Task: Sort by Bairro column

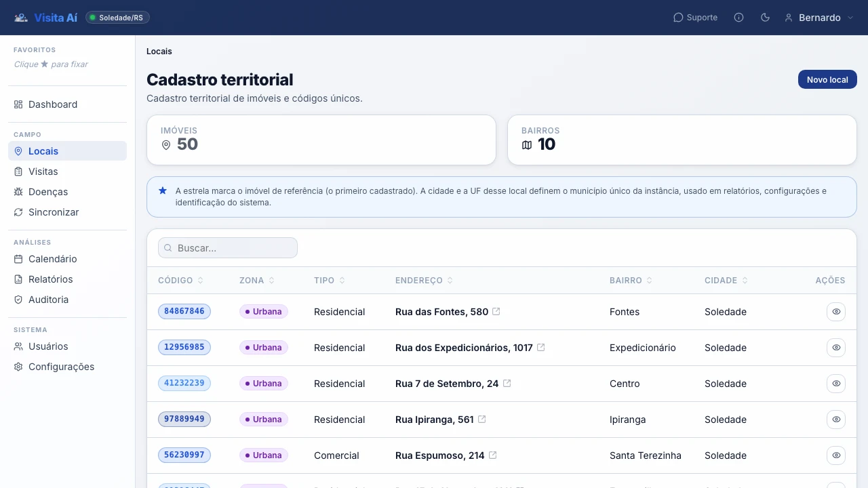Action: coord(631,281)
